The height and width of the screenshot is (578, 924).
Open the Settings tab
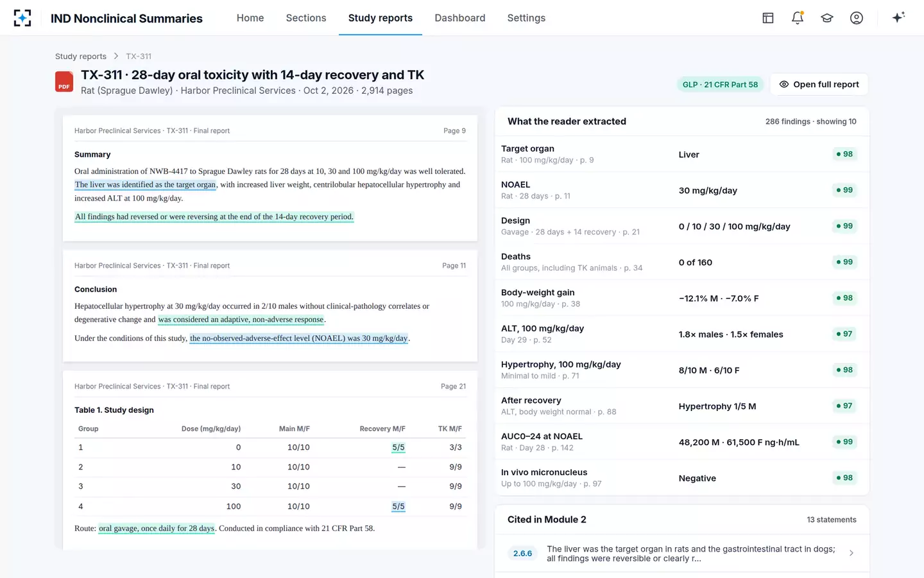click(x=526, y=18)
